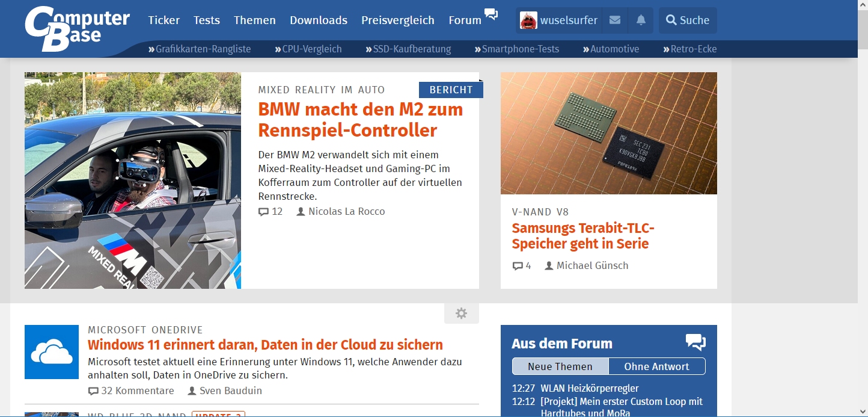Open the messages envelope icon
The image size is (868, 417).
pos(614,20)
